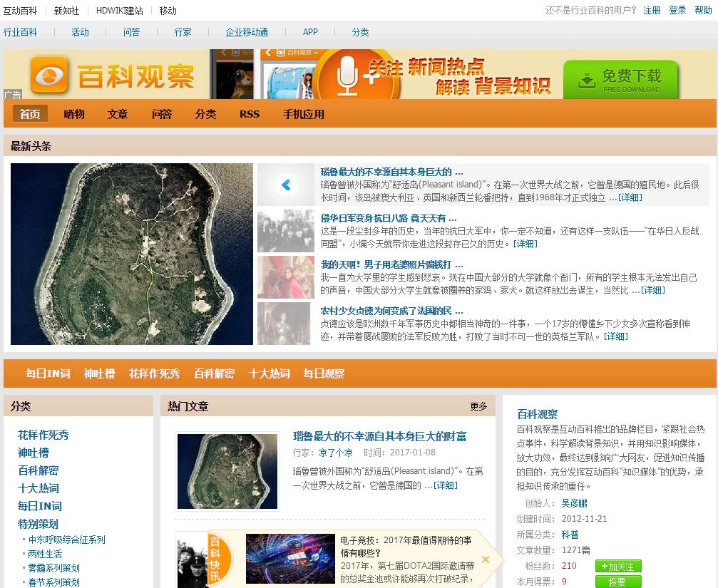The height and width of the screenshot is (588, 718).
Task: Click the 登录 link
Action: pos(677,10)
